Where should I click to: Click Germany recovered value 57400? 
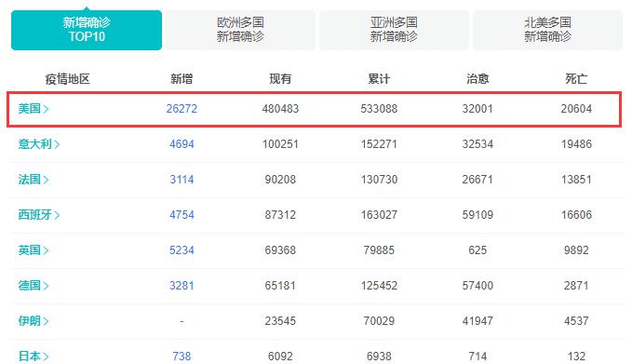pos(477,286)
